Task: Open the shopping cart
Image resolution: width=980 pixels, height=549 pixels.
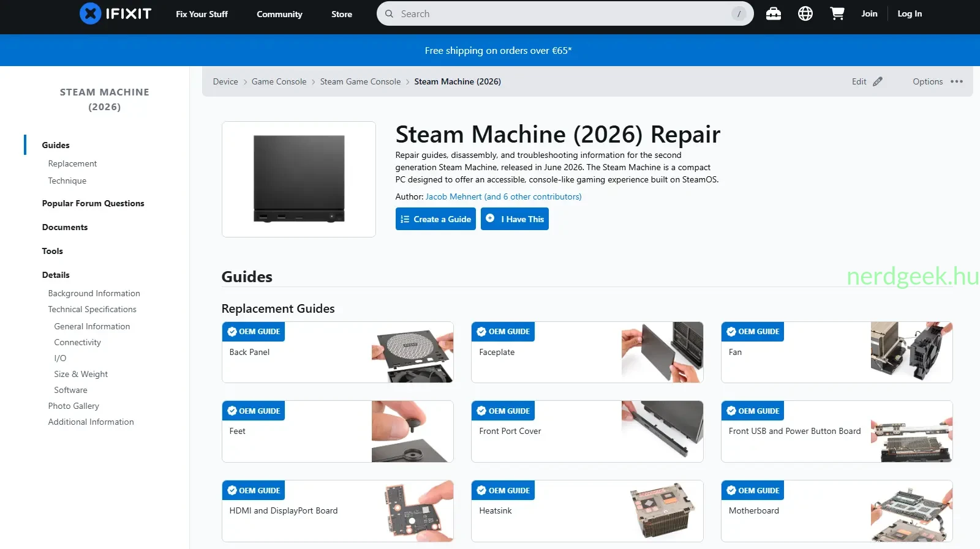Action: coord(837,13)
